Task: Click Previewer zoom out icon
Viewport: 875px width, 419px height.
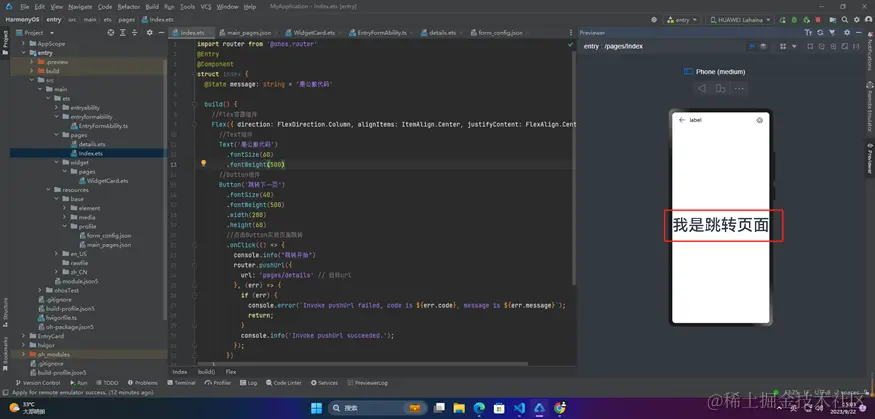Action: tap(821, 46)
